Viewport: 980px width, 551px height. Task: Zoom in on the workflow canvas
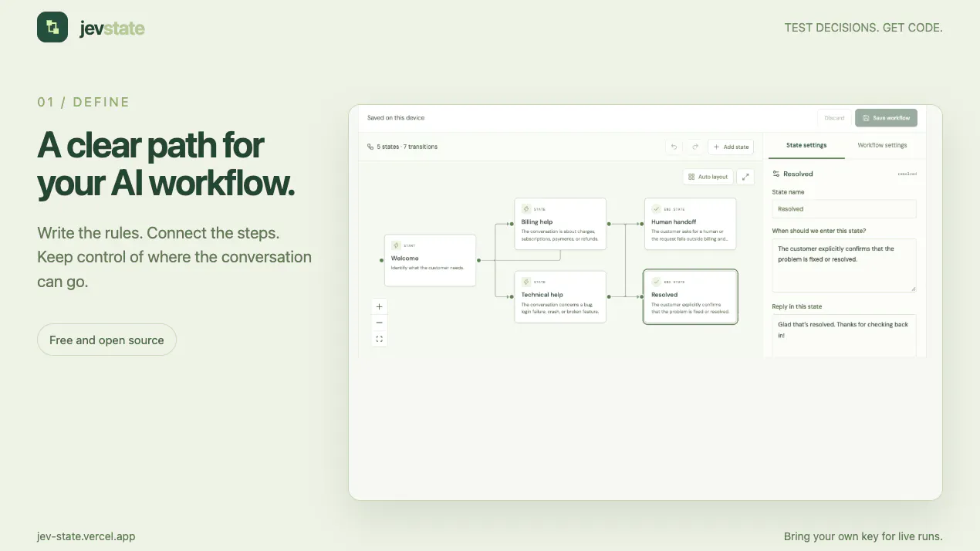[x=379, y=306]
